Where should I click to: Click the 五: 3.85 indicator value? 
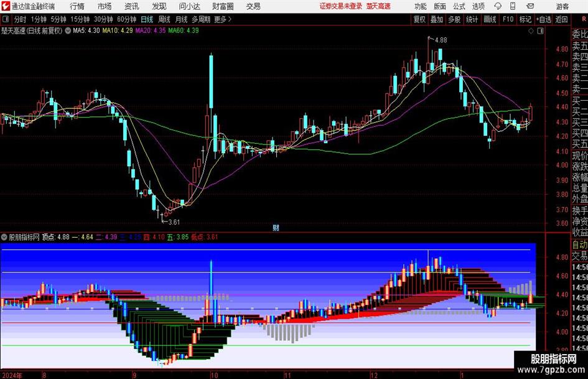(178, 237)
